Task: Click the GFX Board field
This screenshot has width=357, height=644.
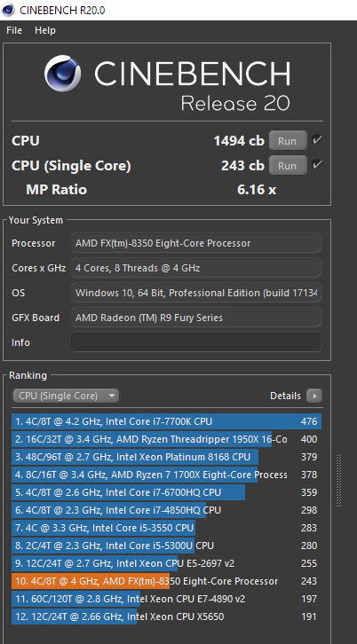Action: pos(196,318)
